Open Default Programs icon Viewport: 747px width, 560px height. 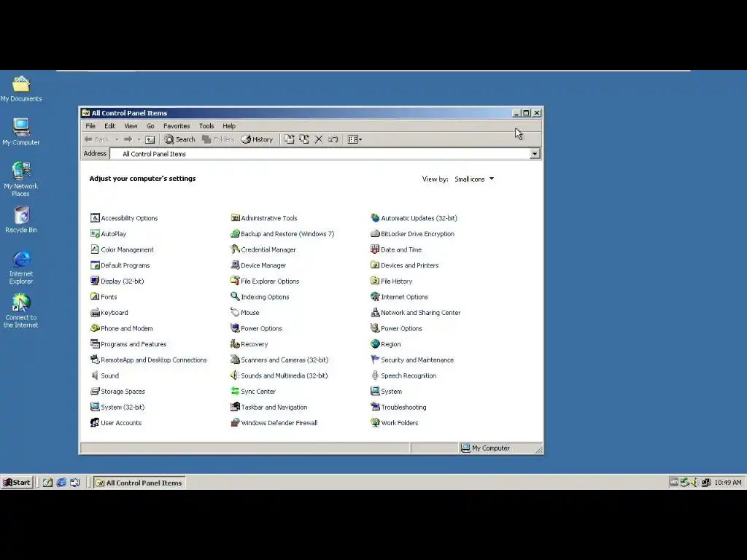tap(95, 265)
